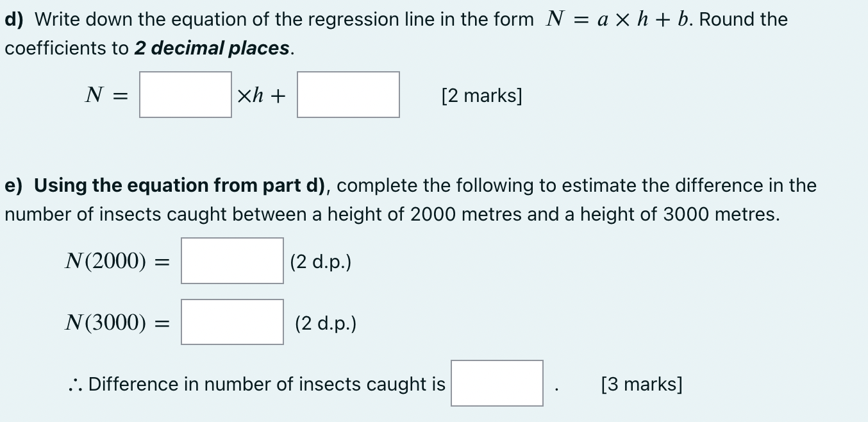This screenshot has width=868, height=422.
Task: Click the first (2 d.p.) hint label
Action: click(320, 262)
